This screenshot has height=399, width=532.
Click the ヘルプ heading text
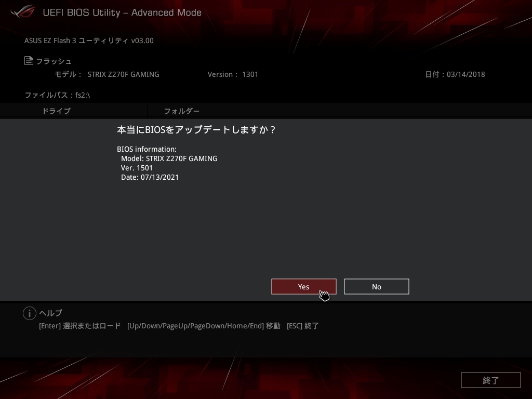tap(51, 313)
